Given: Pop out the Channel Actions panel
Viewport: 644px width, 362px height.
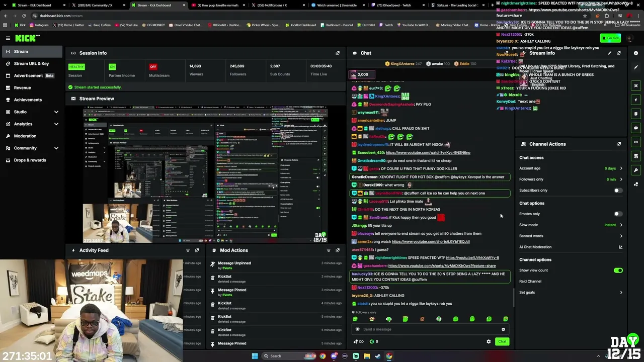Looking at the screenshot, I should pos(619,144).
